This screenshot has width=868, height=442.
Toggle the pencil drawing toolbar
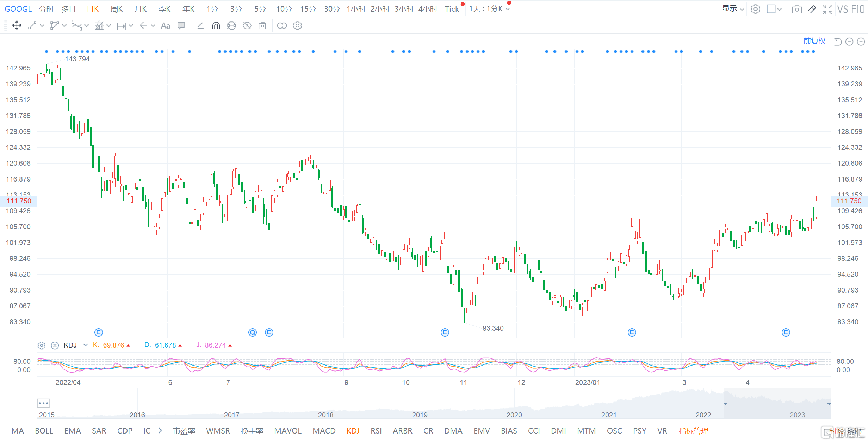pos(812,9)
